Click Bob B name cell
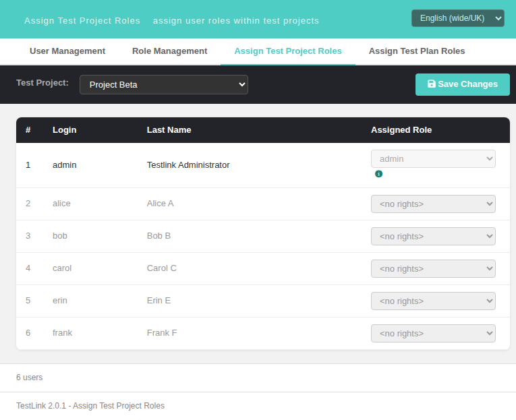Screen dimensions: 516x420 [159, 236]
